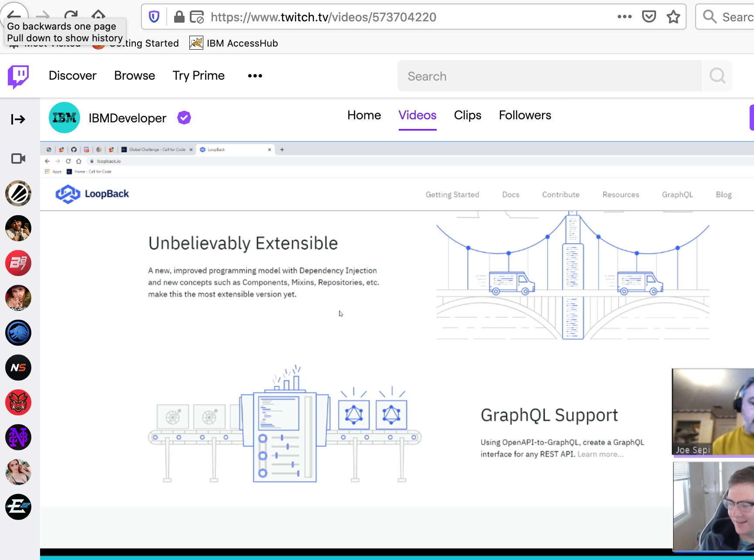Open the red B3 channel avatar

click(18, 263)
